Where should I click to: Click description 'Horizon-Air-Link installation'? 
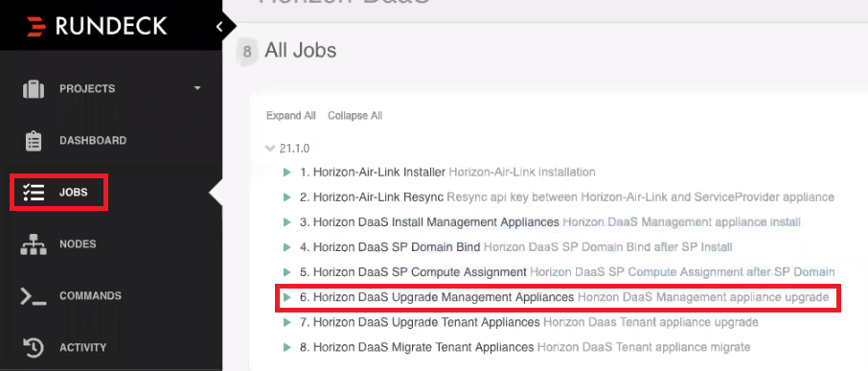click(522, 173)
